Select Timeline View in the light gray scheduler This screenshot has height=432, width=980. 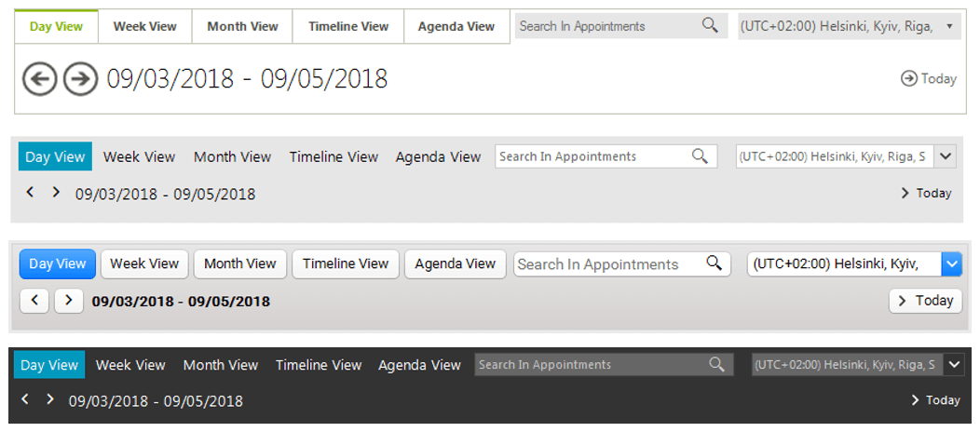(x=333, y=156)
